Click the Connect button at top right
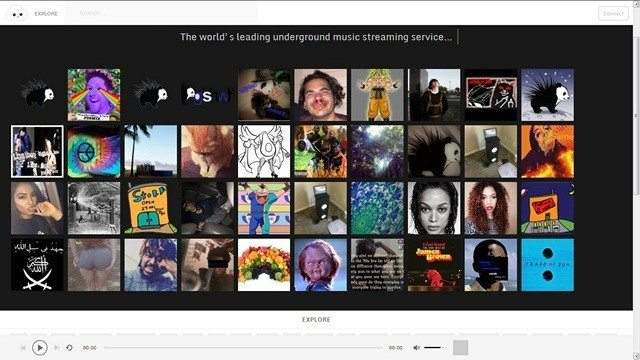 click(613, 13)
